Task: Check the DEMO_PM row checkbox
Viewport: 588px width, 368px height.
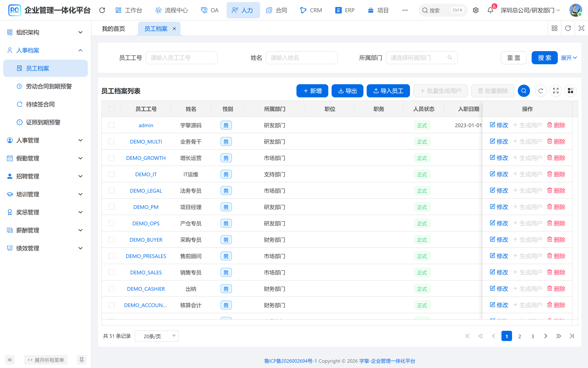Action: 111,207
